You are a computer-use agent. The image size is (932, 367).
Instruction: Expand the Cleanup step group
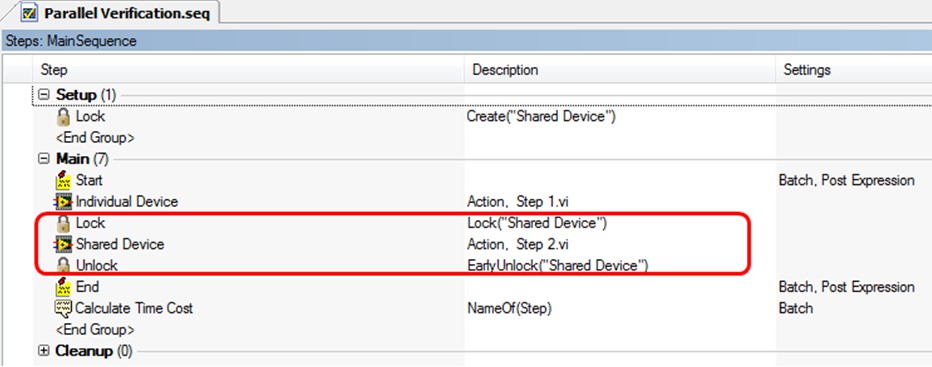pyautogui.click(x=43, y=351)
